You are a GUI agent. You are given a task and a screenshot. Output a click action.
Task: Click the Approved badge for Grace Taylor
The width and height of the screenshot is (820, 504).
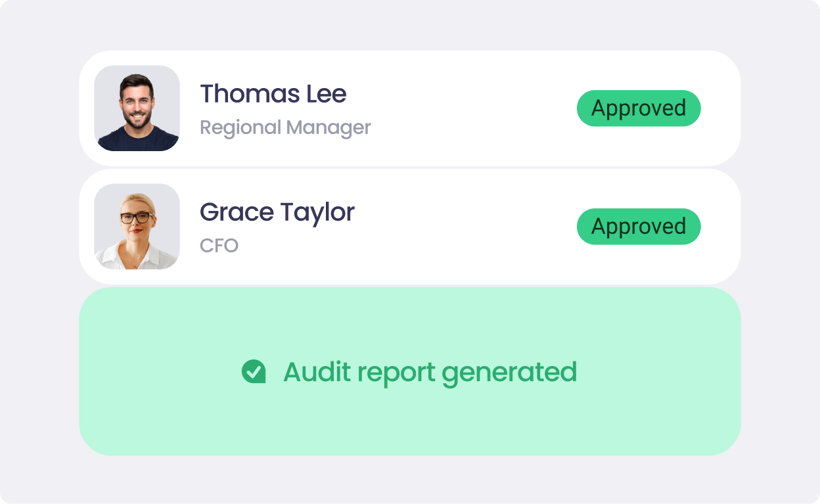[638, 226]
